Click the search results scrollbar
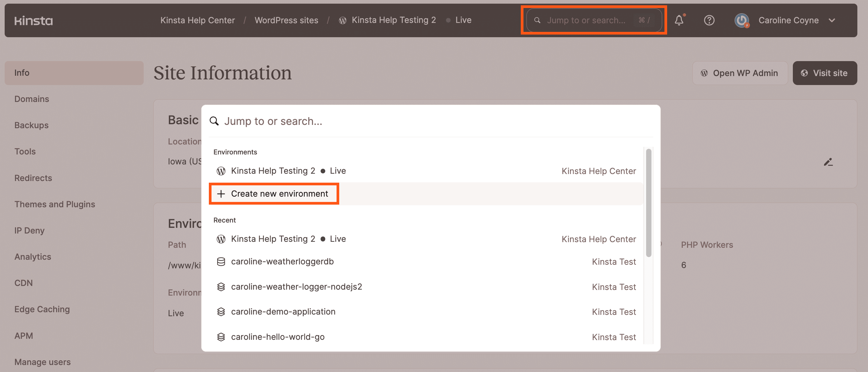The height and width of the screenshot is (372, 868). click(648, 202)
